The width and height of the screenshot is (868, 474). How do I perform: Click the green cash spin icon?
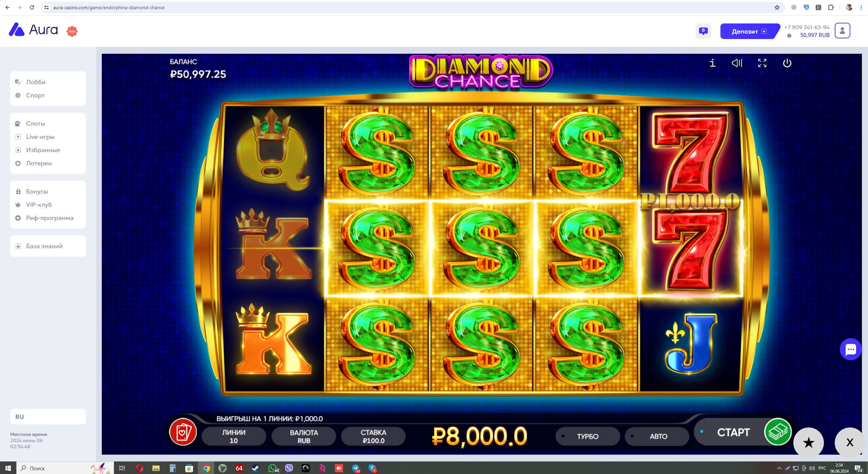[778, 432]
